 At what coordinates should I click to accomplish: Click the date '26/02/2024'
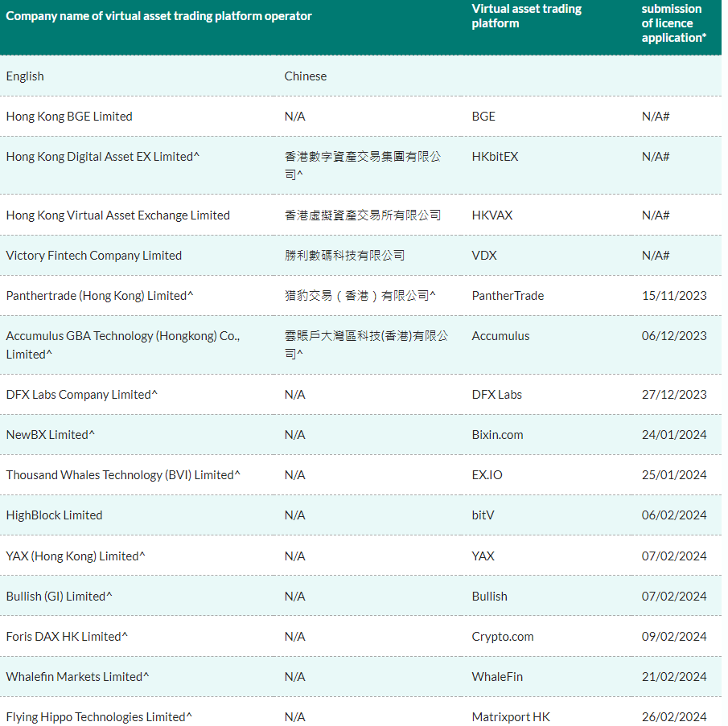(x=674, y=717)
